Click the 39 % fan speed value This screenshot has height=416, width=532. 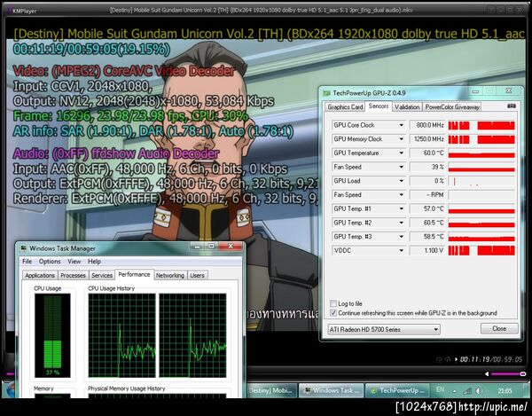coord(427,167)
